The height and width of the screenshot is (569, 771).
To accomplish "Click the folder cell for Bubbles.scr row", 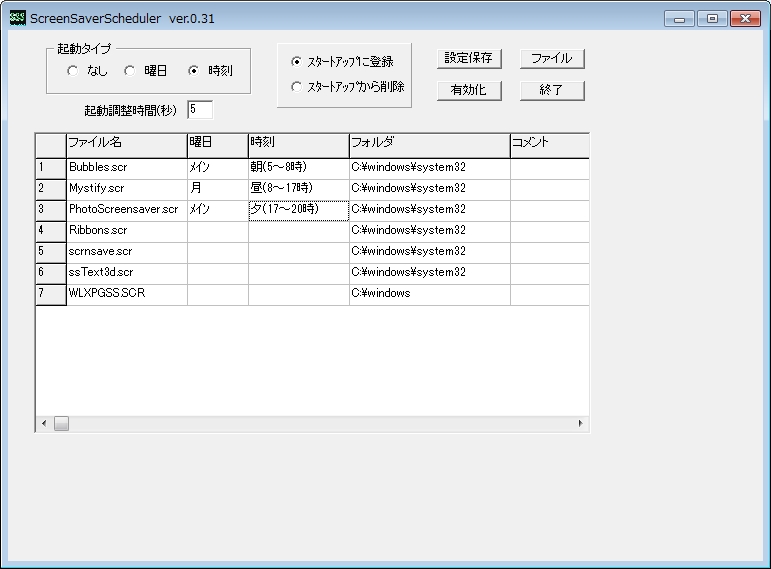I will point(430,169).
